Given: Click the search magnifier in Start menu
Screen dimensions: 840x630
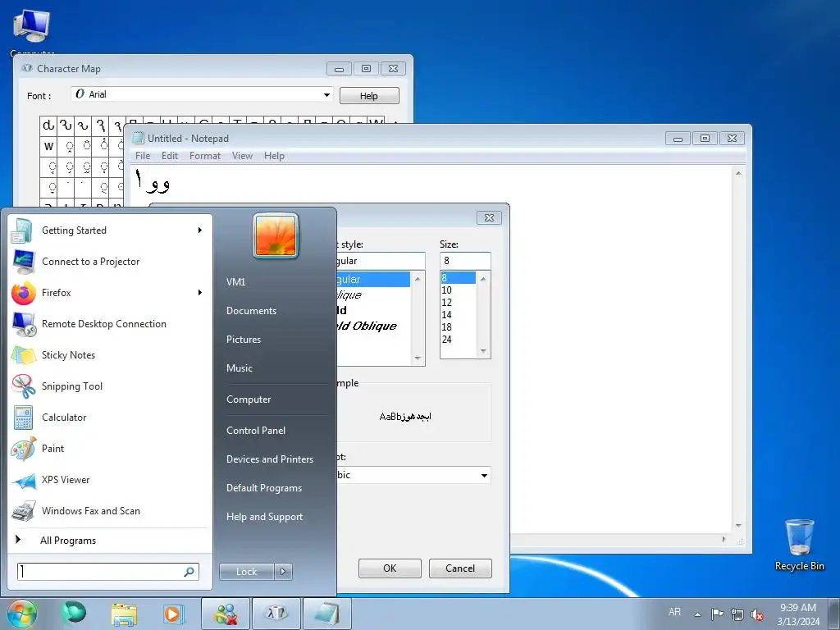Looking at the screenshot, I should tap(189, 572).
